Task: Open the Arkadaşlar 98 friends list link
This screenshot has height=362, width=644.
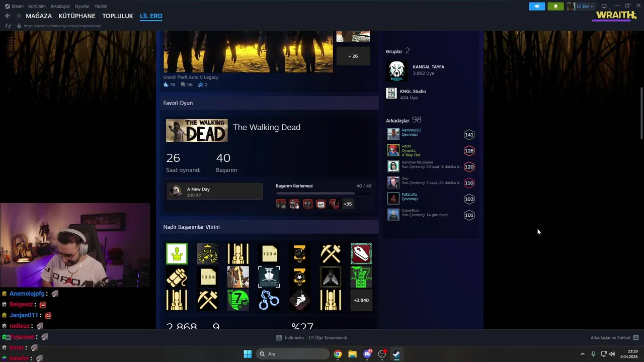Action: pos(404,120)
